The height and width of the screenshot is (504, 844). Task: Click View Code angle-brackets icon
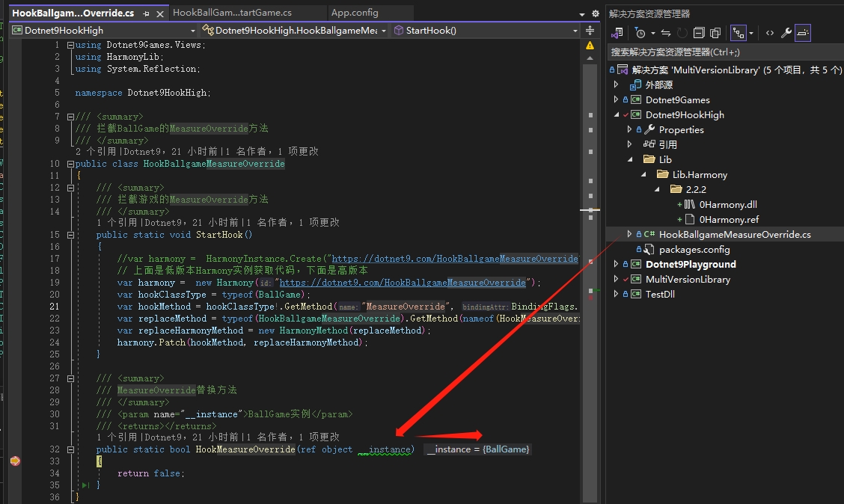click(x=770, y=33)
